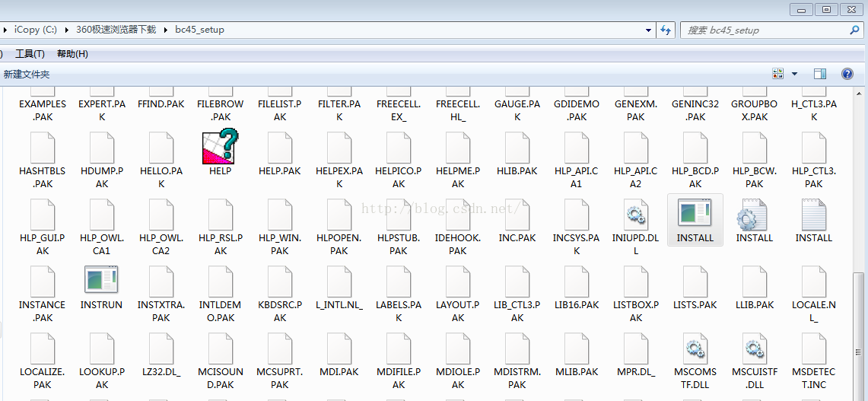Select the HASHTBLS.PAK file icon

click(x=42, y=148)
